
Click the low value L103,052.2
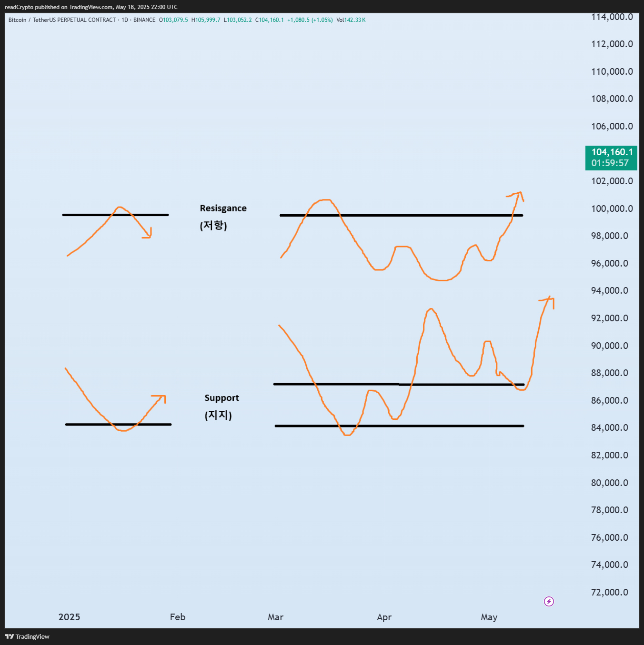pyautogui.click(x=238, y=20)
